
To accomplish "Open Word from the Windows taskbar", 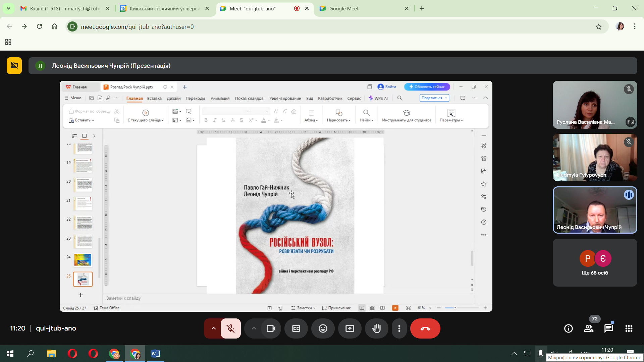I will [155, 354].
